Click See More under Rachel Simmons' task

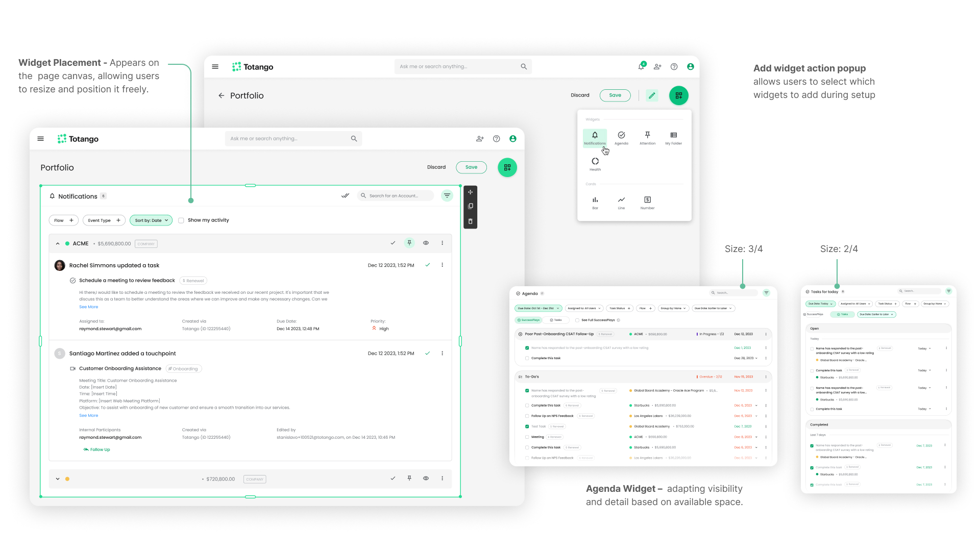pyautogui.click(x=88, y=307)
